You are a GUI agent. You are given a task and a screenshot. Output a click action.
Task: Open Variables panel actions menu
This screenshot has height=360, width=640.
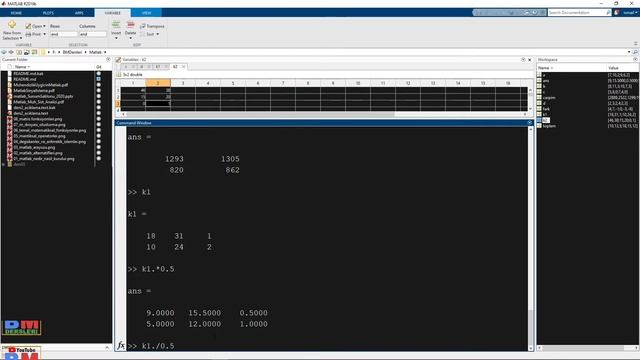pyautogui.click(x=523, y=60)
